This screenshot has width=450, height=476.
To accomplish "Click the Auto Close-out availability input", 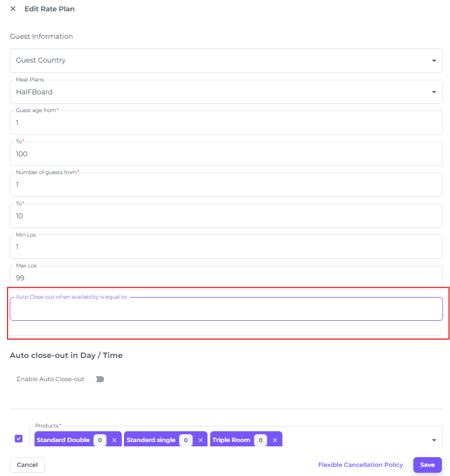I will click(x=226, y=309).
